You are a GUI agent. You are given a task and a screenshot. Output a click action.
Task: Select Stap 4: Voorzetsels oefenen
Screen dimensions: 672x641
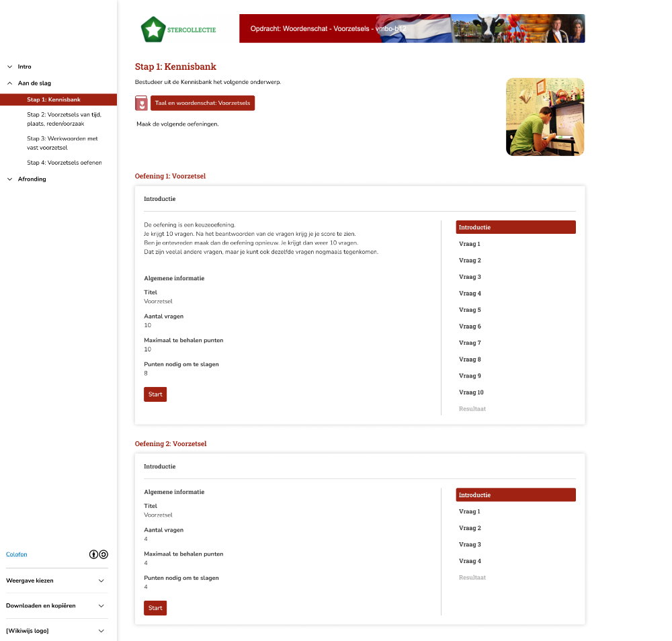click(x=65, y=162)
